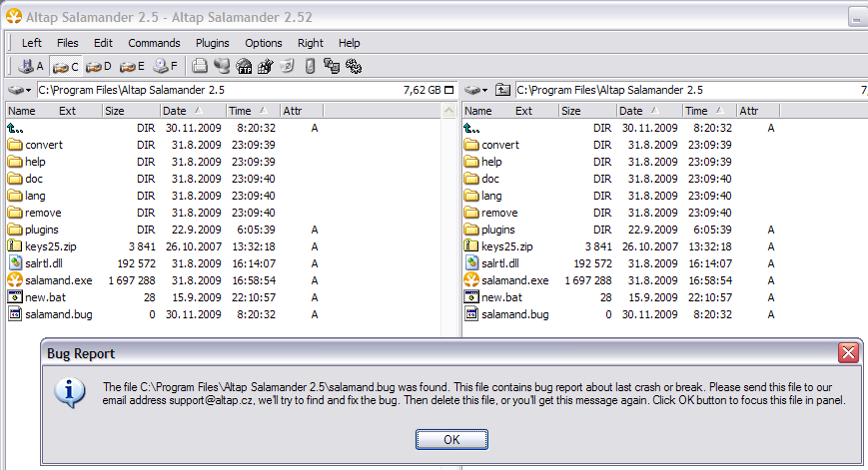The image size is (868, 470).
Task: Select the lang folder in left panel
Action: point(27,196)
